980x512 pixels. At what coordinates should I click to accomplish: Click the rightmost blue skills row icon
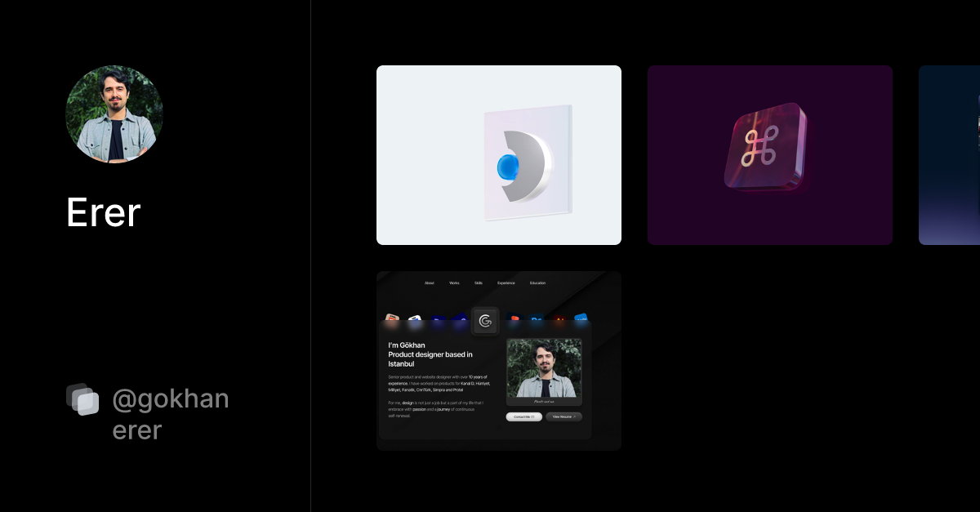coord(581,319)
